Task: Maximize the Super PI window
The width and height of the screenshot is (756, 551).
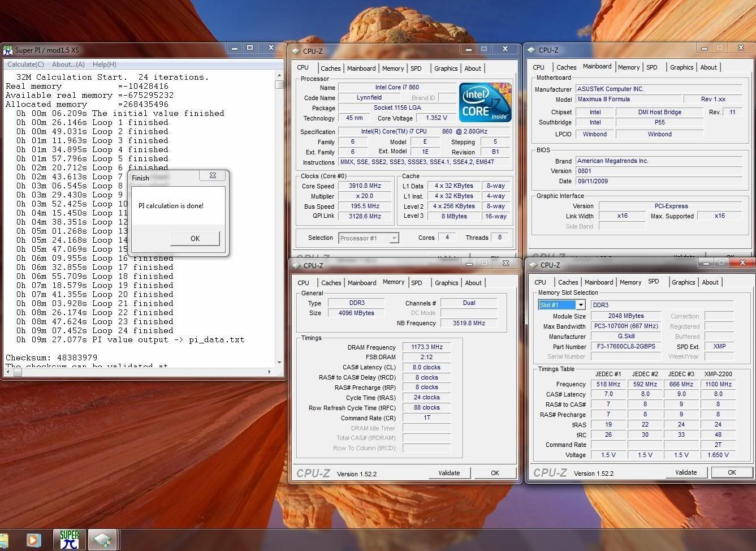Action: 249,49
